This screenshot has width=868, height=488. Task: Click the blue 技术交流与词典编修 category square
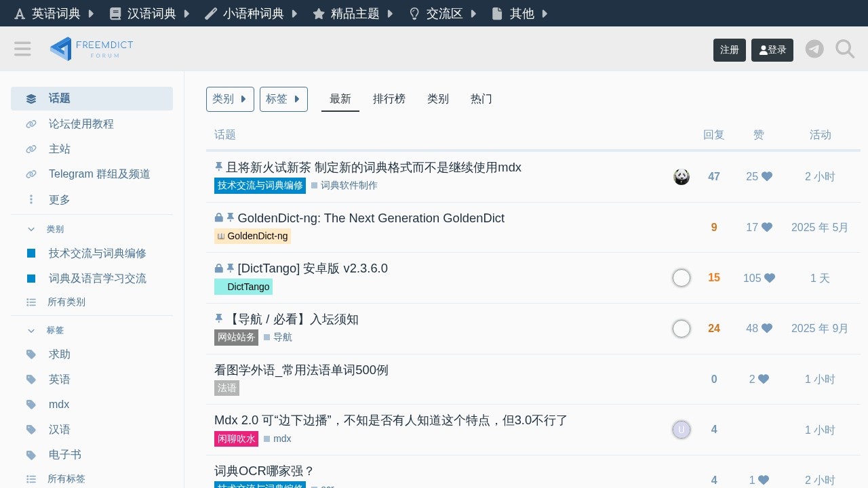[x=31, y=253]
